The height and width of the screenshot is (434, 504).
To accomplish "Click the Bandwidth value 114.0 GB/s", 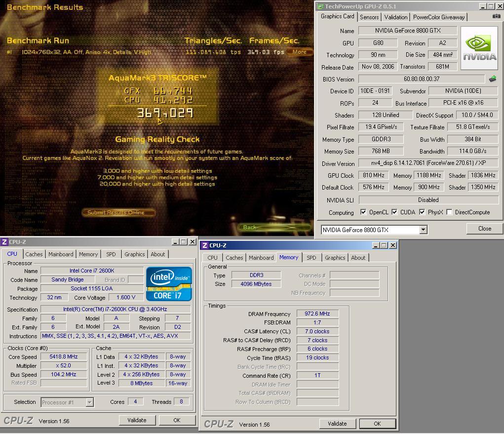I will tap(473, 151).
